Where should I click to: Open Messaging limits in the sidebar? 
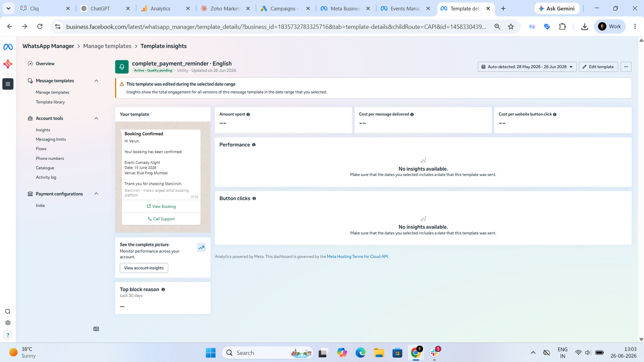tap(51, 139)
